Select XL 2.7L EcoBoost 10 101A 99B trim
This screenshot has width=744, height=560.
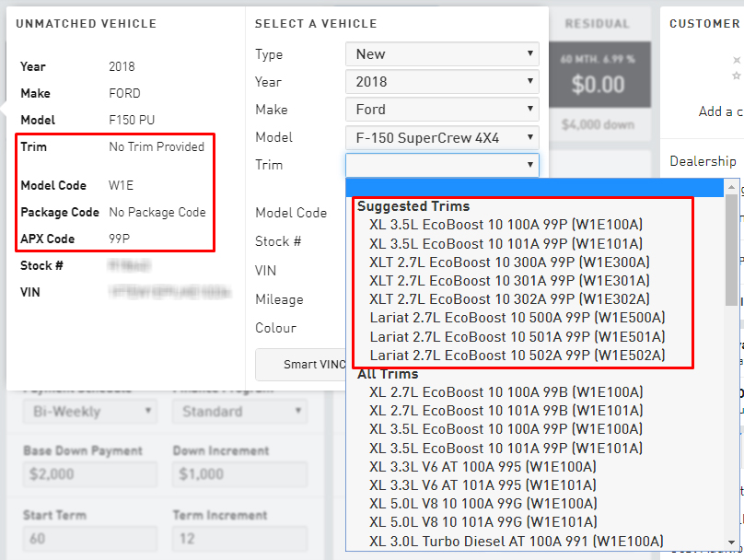coord(506,411)
